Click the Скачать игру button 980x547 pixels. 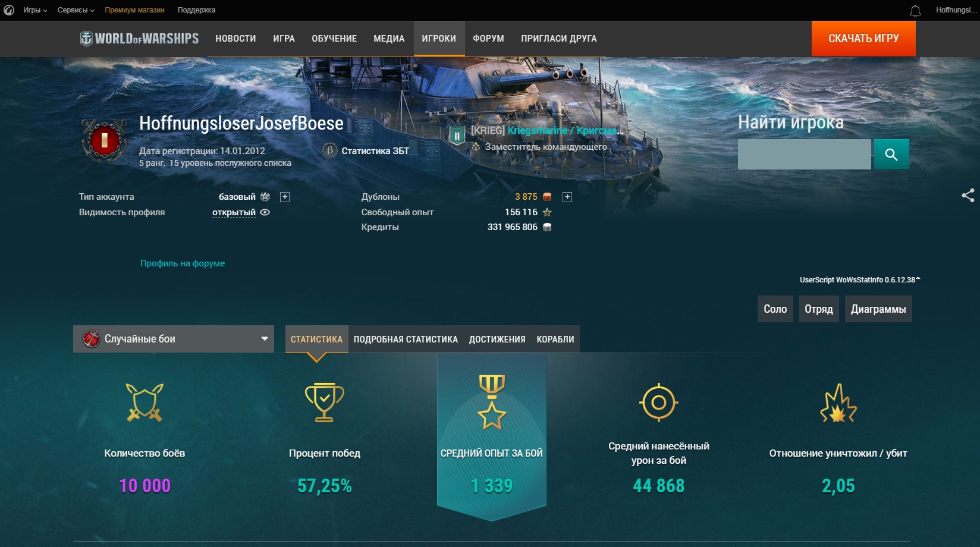(x=863, y=39)
